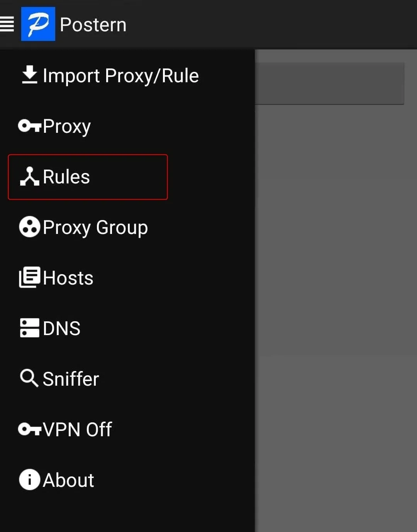Toggle VPN Off switch entry
The width and height of the screenshot is (417, 532).
coord(77,429)
